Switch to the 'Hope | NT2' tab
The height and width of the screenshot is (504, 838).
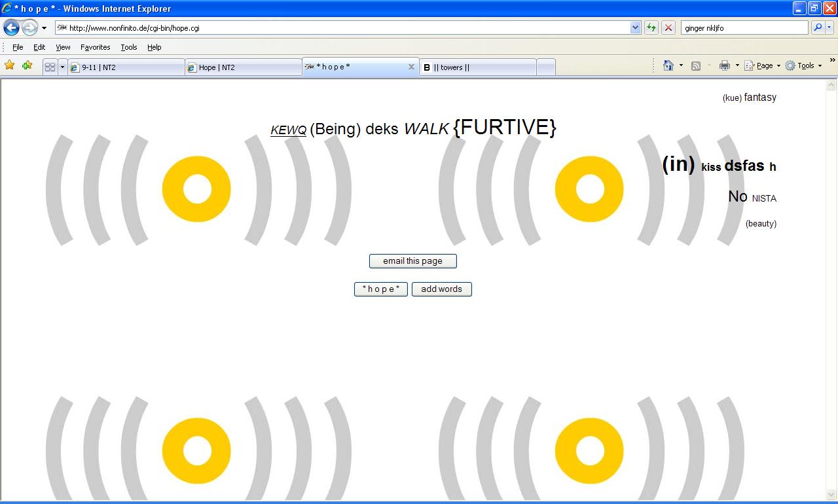(x=244, y=67)
